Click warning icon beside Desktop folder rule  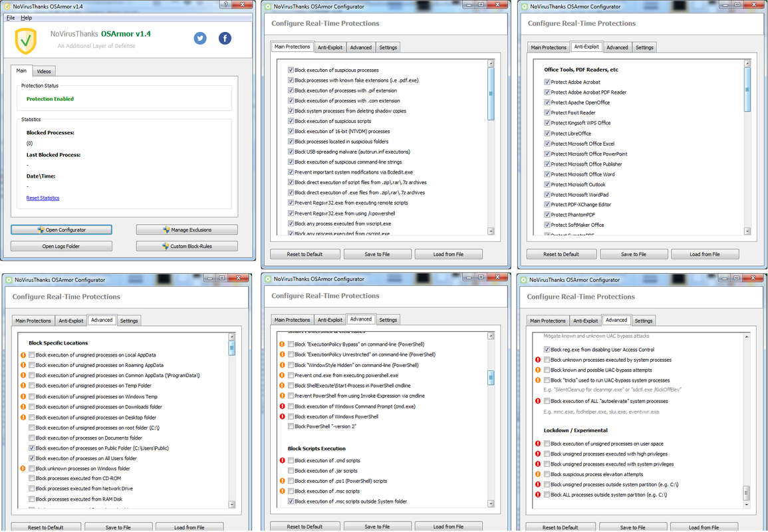pos(23,418)
